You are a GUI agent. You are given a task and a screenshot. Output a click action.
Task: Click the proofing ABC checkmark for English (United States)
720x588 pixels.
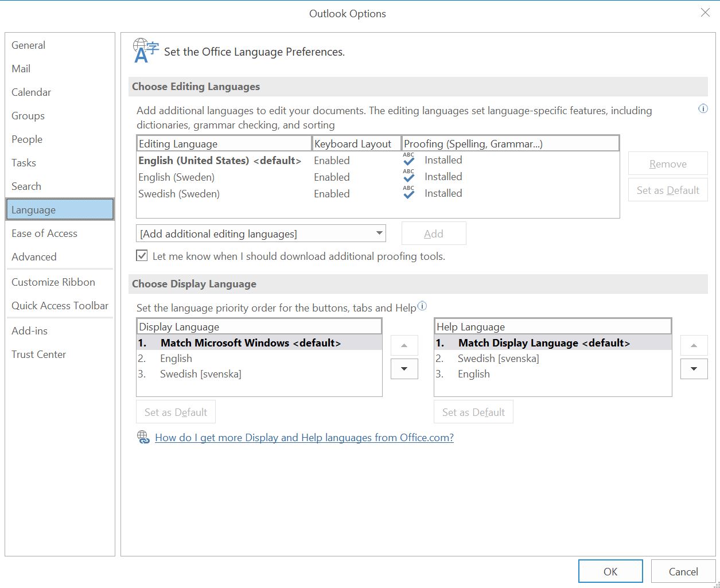408,159
